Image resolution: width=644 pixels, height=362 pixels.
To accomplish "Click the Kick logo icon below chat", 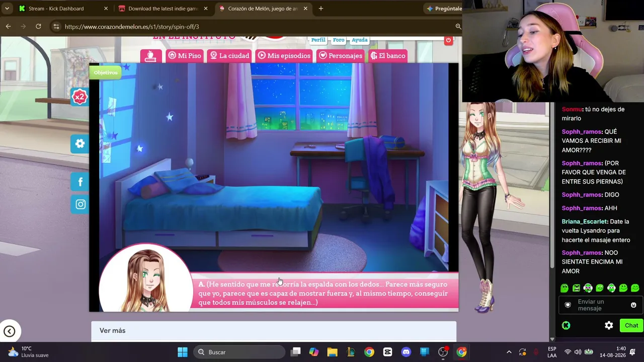I will (566, 325).
